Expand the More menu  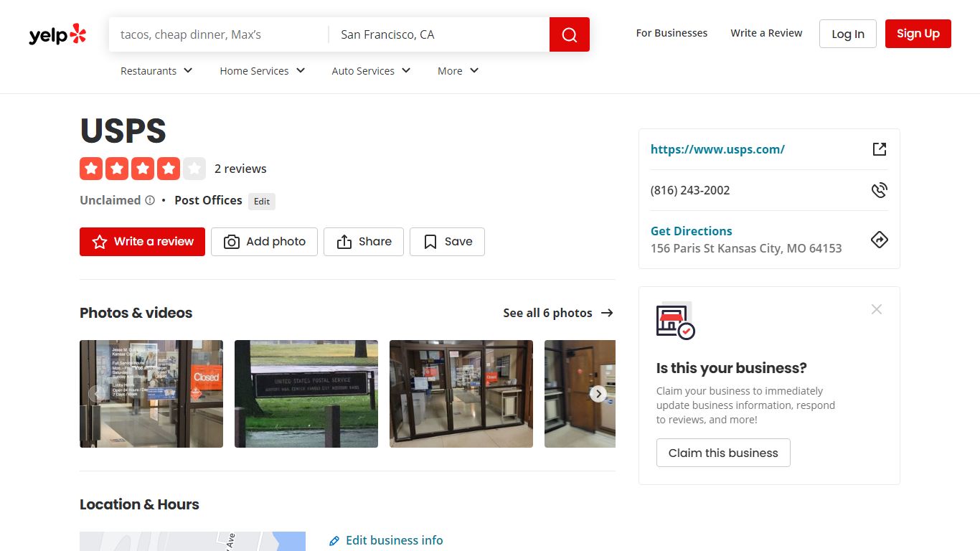pos(458,71)
